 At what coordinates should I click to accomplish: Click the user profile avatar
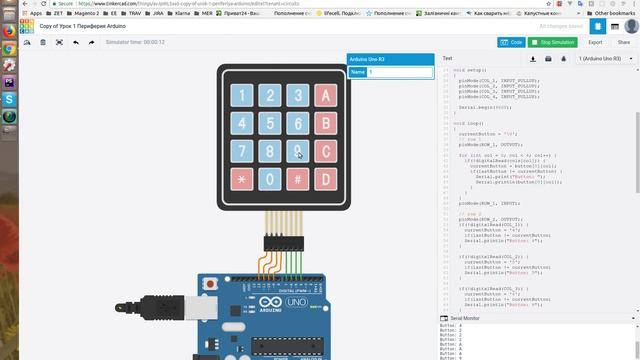click(631, 27)
